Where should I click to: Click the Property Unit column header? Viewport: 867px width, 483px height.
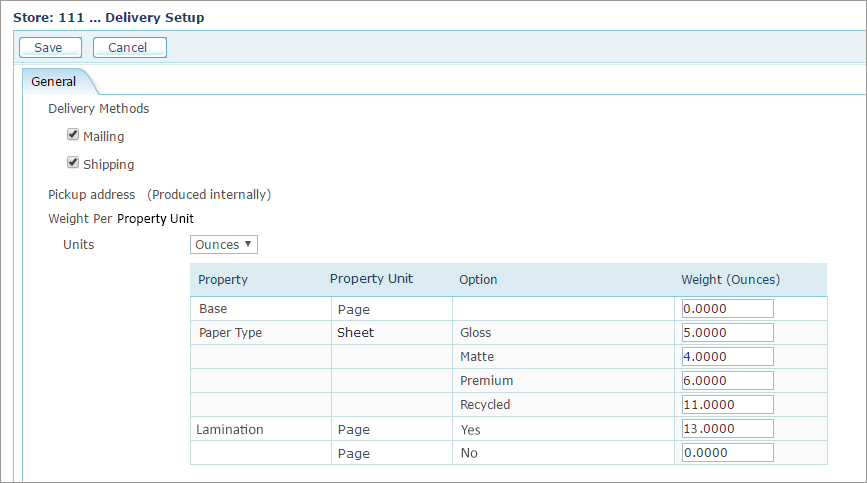click(371, 279)
